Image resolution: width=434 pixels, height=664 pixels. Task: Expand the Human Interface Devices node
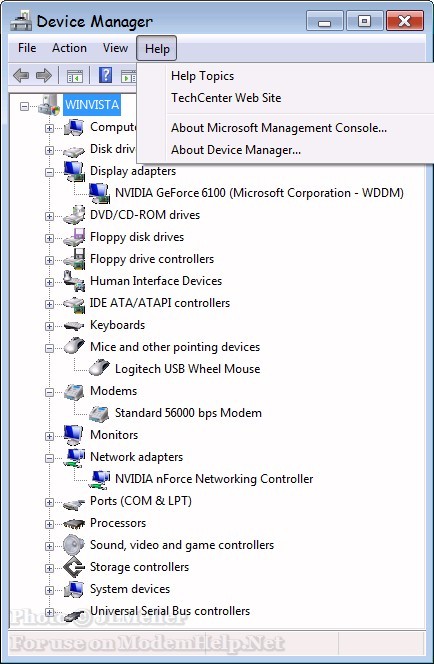(x=50, y=282)
